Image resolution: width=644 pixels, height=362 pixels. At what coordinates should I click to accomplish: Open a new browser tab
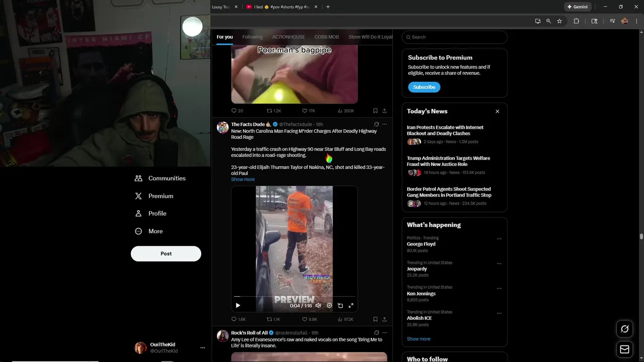(328, 7)
